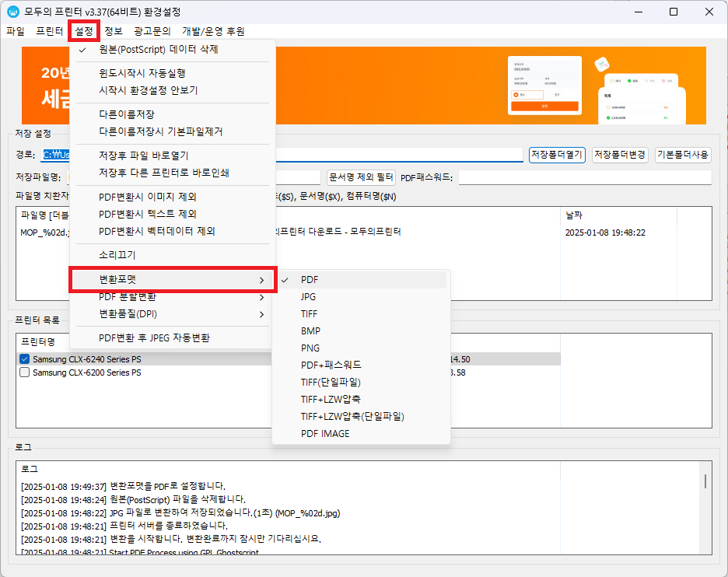Enable 저장후 파일 바로열기
The image size is (728, 577).
tap(172, 156)
